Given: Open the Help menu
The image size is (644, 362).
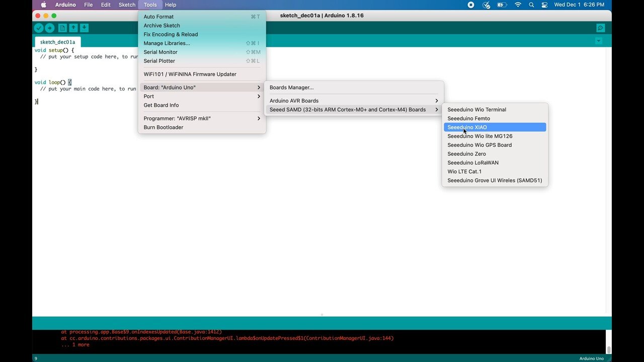Looking at the screenshot, I should [171, 5].
